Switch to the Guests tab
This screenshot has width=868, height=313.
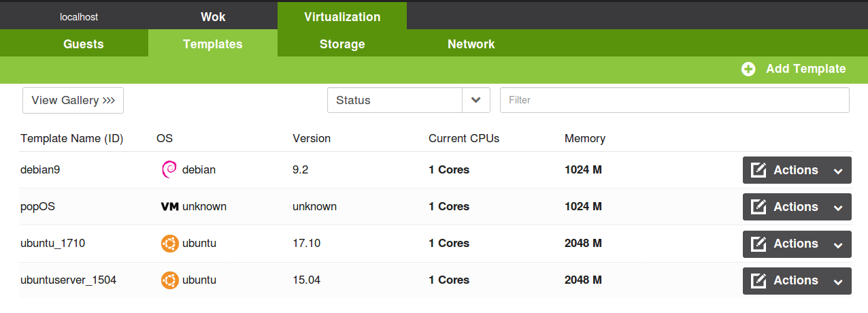pos(84,44)
